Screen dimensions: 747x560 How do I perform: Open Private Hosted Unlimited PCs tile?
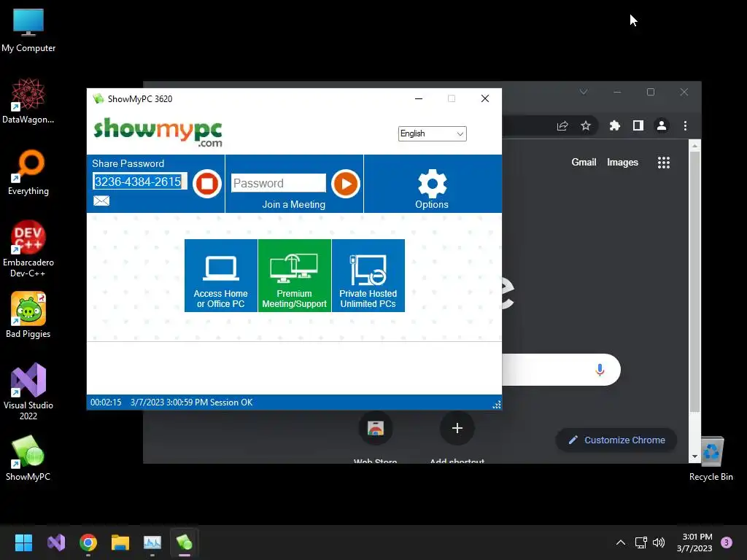pyautogui.click(x=368, y=276)
